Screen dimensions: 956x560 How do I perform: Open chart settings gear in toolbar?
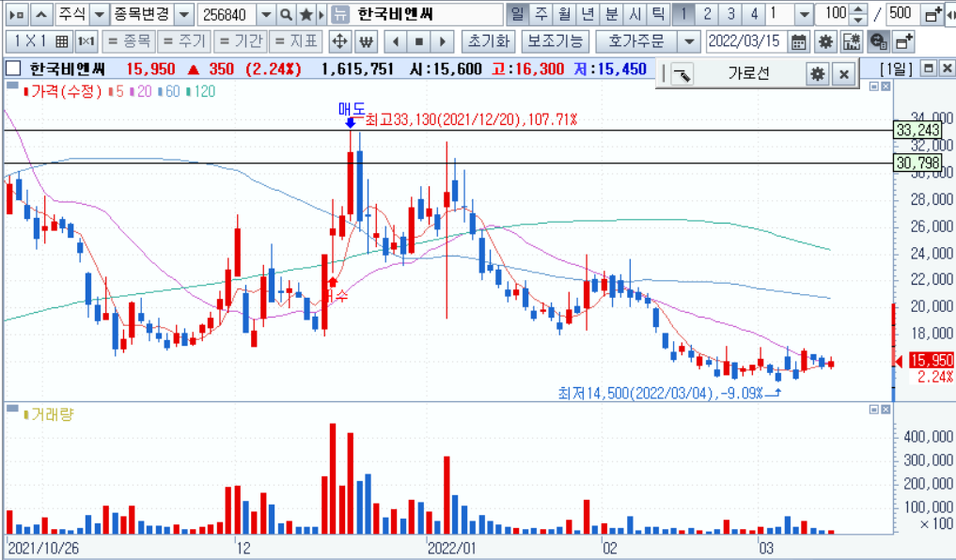tap(825, 41)
